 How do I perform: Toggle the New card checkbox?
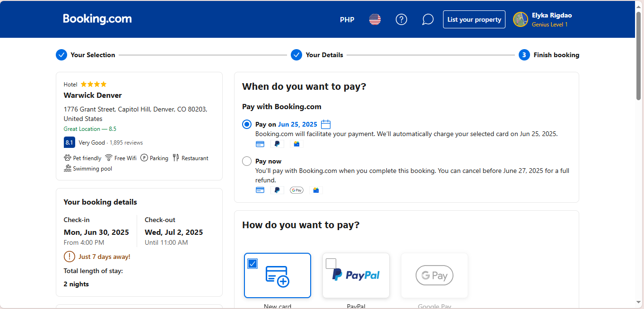(252, 264)
